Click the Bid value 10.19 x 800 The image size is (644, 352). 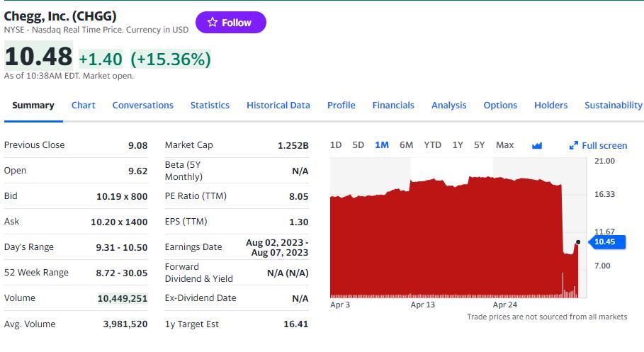tap(122, 196)
